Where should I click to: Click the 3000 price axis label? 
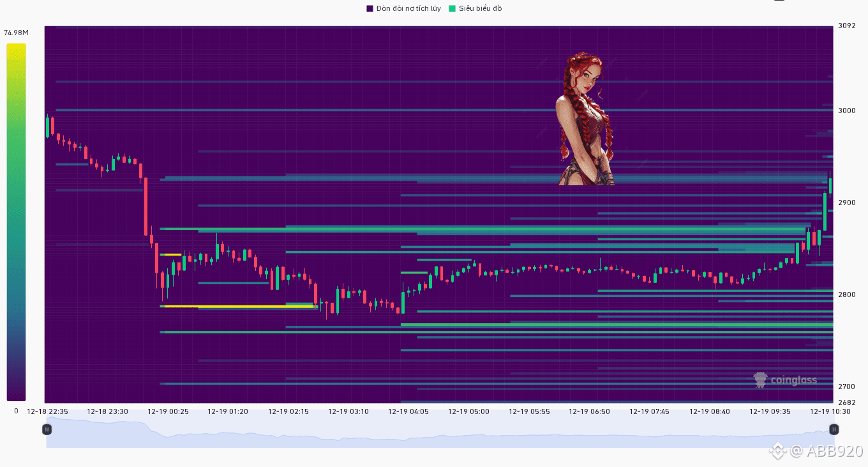[846, 111]
